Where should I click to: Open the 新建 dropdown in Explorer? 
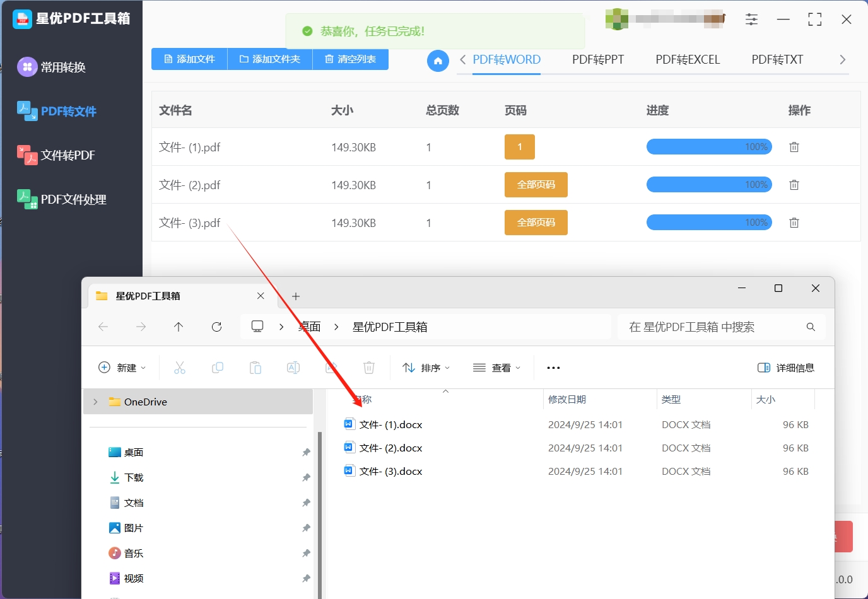122,368
